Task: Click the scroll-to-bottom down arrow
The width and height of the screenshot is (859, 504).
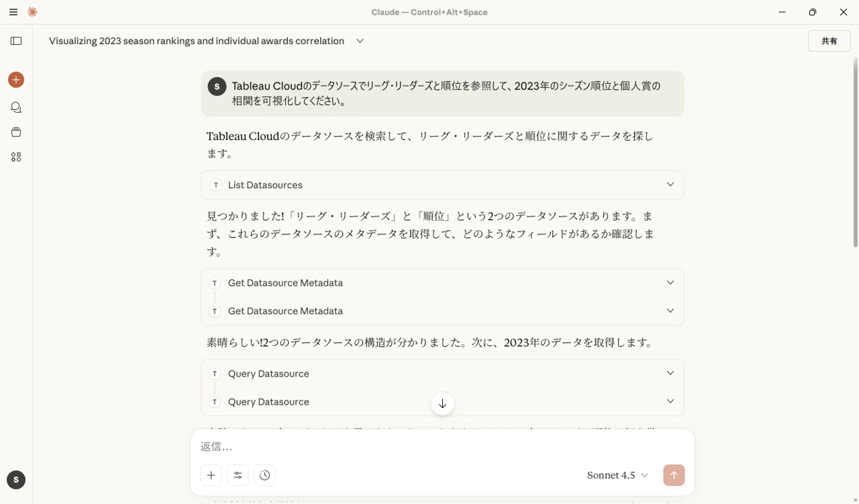Action: tap(442, 403)
